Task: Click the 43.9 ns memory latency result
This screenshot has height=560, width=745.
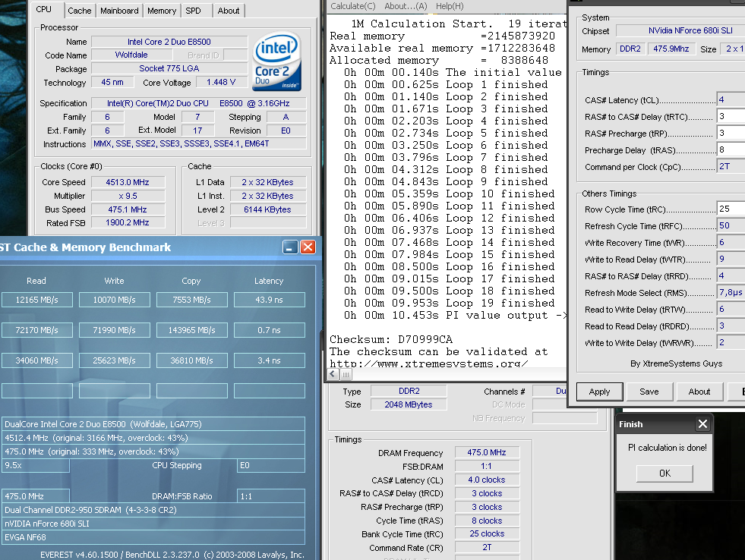Action: click(x=270, y=300)
